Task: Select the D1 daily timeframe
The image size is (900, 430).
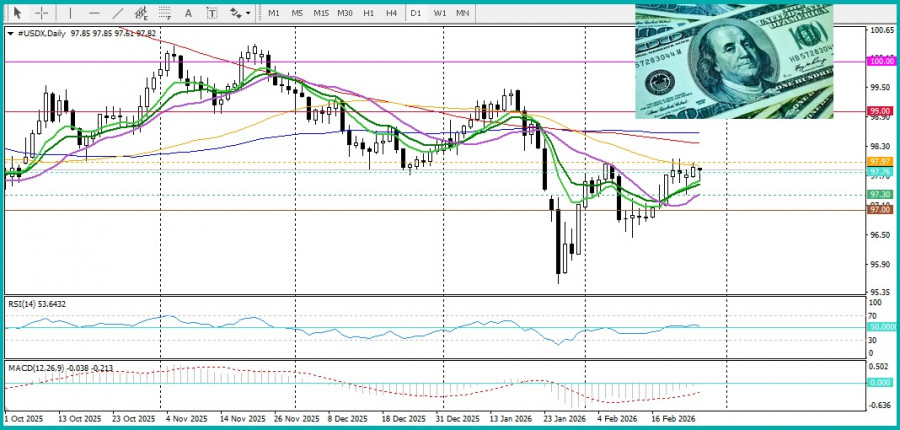Action: [x=416, y=13]
